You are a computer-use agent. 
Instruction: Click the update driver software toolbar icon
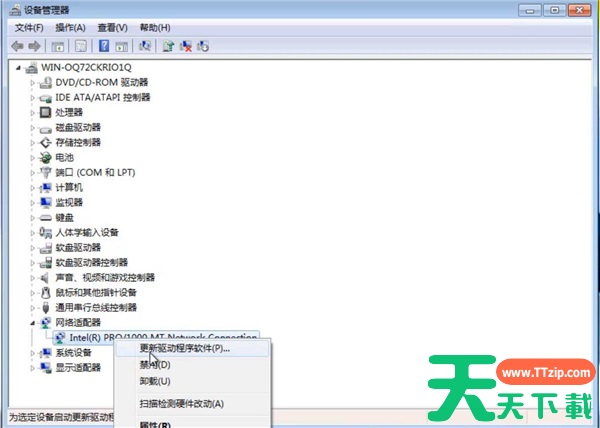(x=168, y=46)
